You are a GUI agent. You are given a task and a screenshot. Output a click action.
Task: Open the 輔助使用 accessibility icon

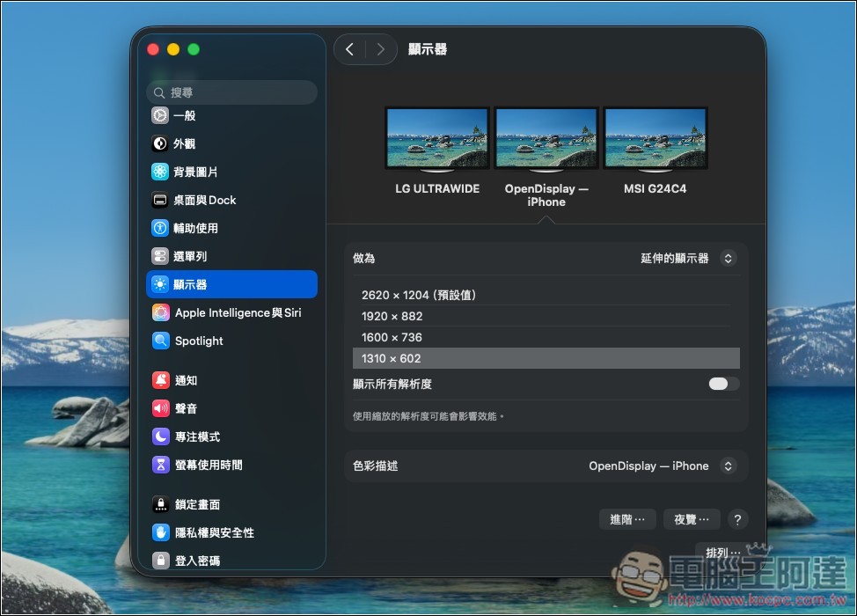coord(160,228)
